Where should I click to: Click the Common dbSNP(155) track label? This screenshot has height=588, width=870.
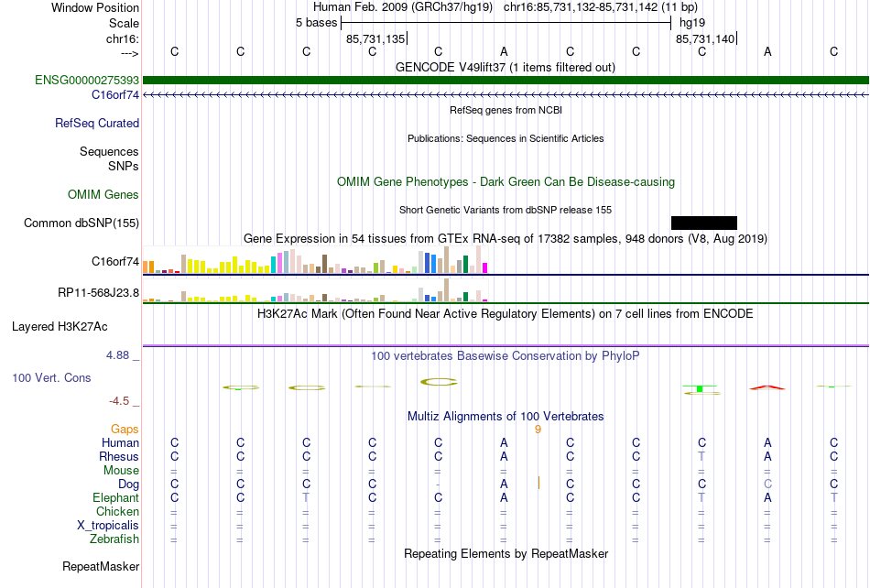click(x=81, y=223)
